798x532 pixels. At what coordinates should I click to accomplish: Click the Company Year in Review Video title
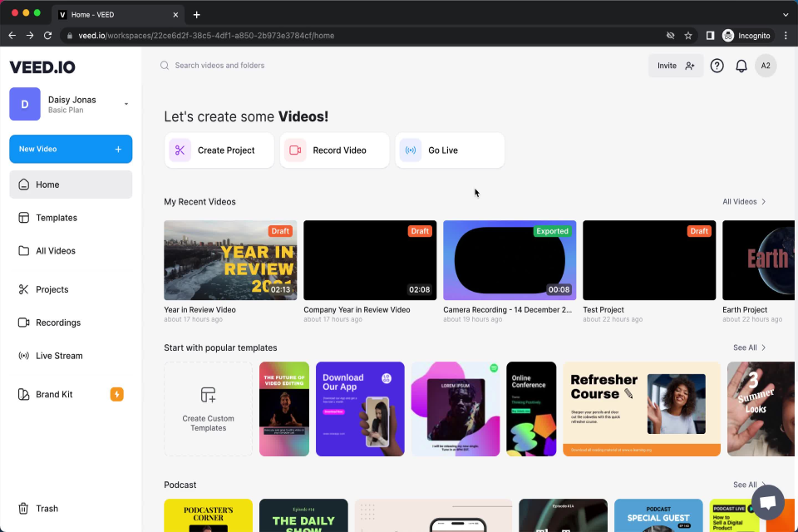point(357,309)
